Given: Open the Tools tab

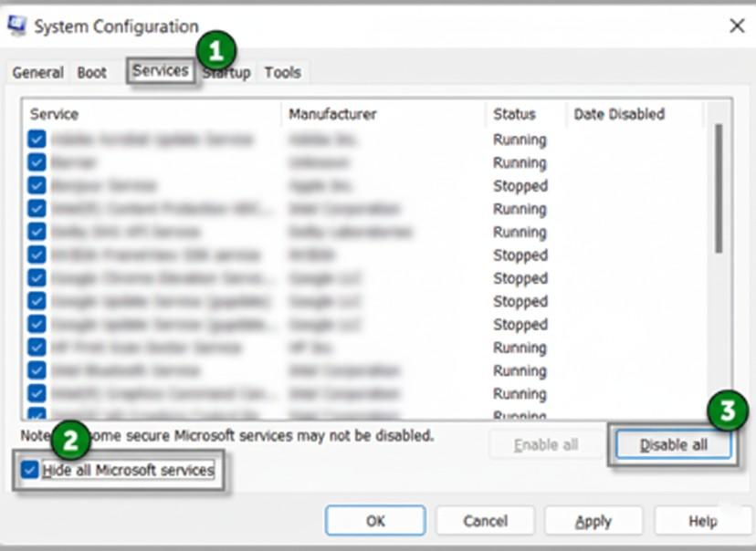Looking at the screenshot, I should point(282,72).
